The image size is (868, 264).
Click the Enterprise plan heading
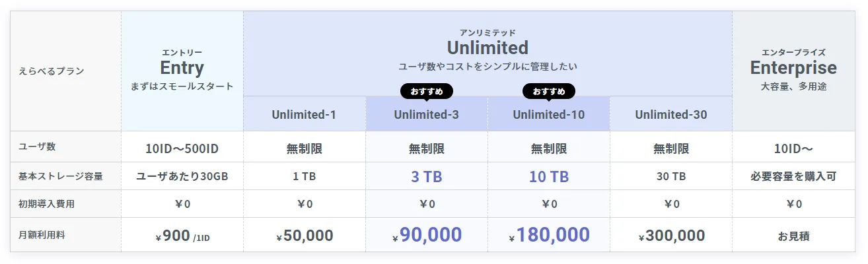tap(793, 68)
